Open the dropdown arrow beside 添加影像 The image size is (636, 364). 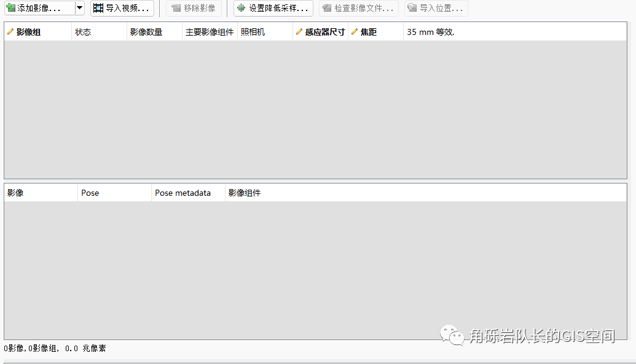tap(79, 8)
